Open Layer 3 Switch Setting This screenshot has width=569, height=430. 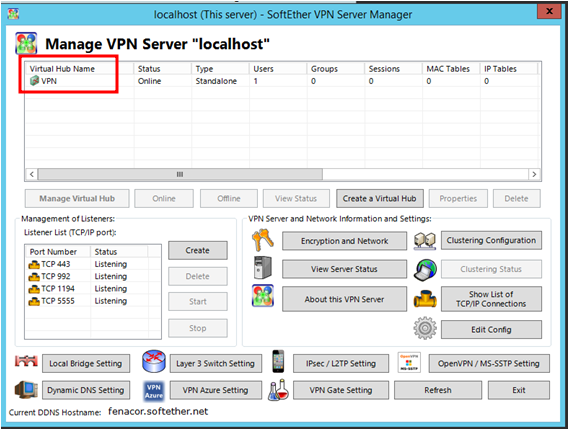click(216, 363)
